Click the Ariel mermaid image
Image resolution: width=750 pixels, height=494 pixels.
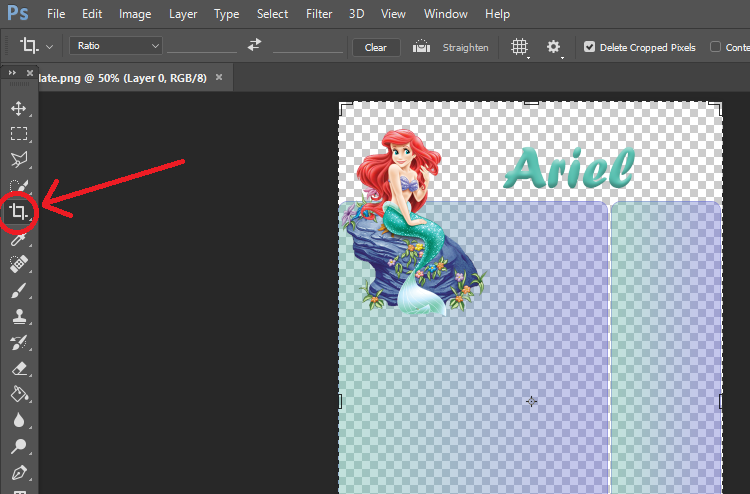tap(412, 222)
